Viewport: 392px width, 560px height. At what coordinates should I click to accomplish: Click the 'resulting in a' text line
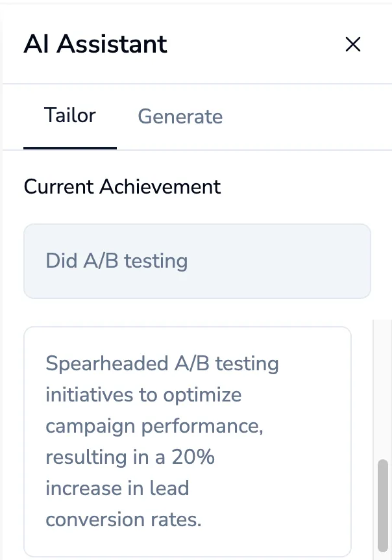coord(106,457)
